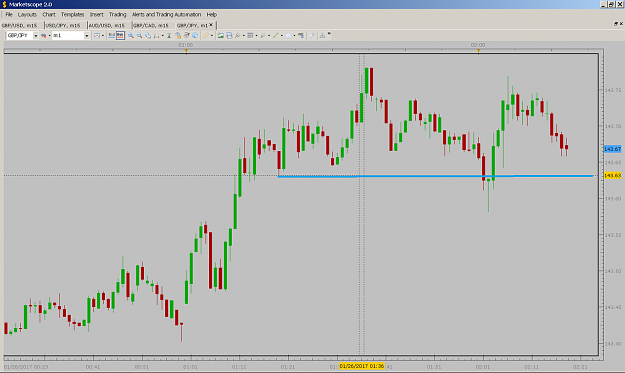The height and width of the screenshot is (373, 625).
Task: Select the label shape drawing tool
Action: click(288, 35)
